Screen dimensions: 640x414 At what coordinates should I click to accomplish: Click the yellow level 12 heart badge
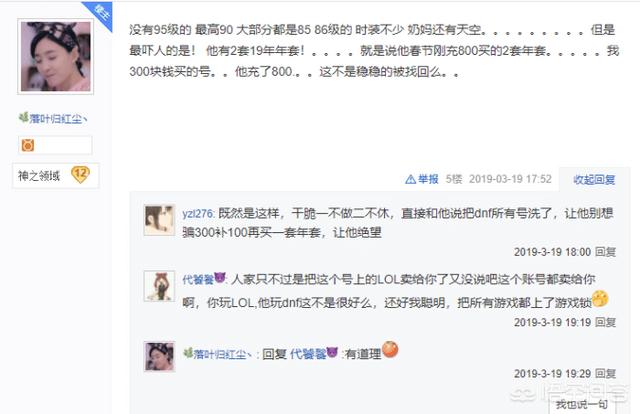[80, 175]
